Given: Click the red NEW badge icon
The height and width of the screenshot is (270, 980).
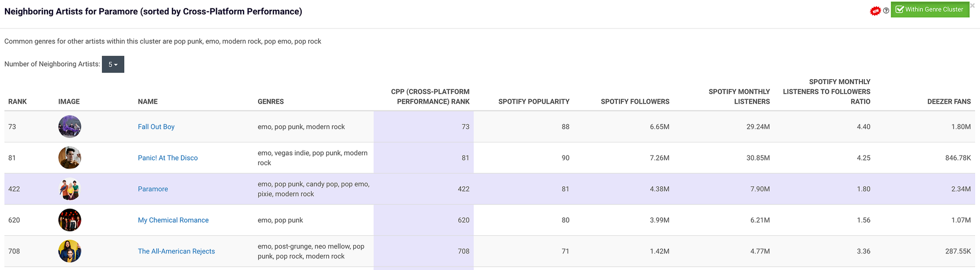Looking at the screenshot, I should pyautogui.click(x=875, y=11).
